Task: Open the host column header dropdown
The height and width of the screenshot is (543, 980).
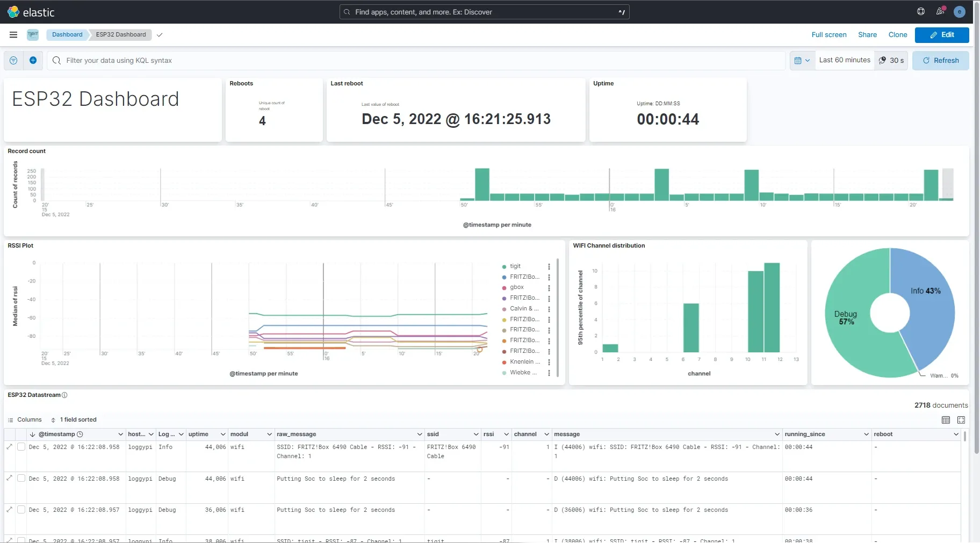Action: (x=151, y=435)
